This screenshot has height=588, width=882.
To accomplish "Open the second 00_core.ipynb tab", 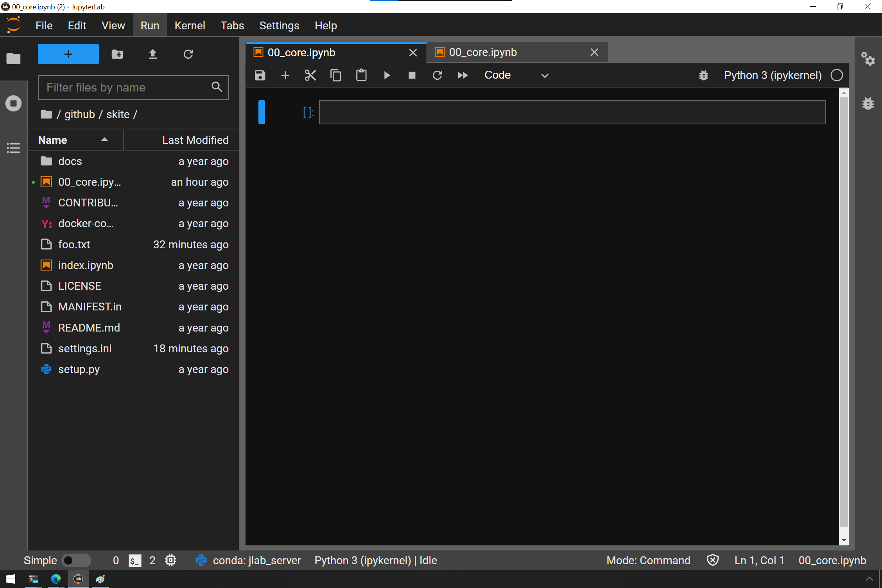I will click(x=482, y=52).
